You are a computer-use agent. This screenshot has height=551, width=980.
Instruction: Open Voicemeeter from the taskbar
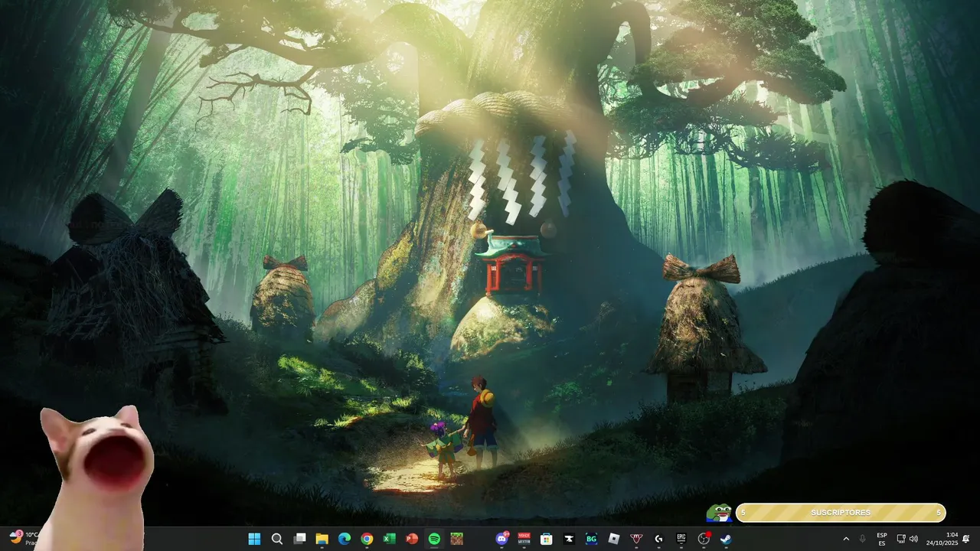coord(524,539)
